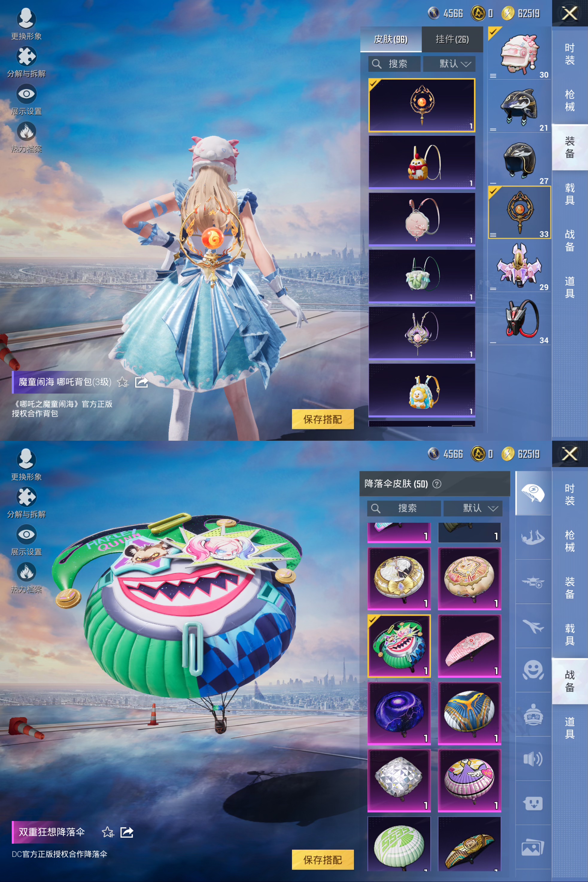
Task: Select the purple lotus ornament backpack skin
Action: point(422,333)
